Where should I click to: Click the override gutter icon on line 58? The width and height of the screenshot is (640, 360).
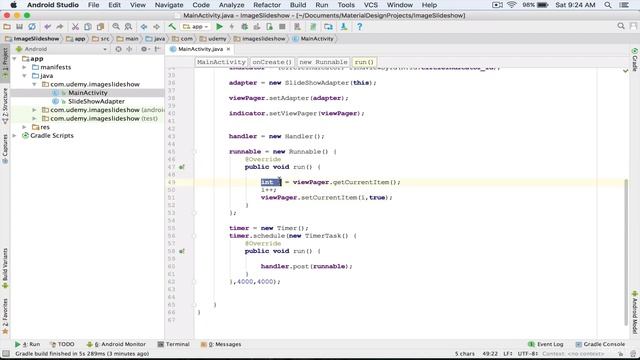point(182,251)
